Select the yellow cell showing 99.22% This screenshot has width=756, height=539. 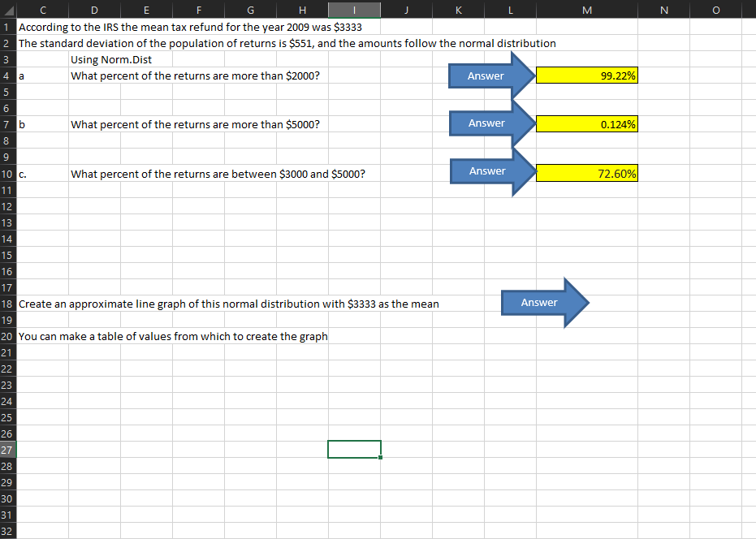pyautogui.click(x=586, y=75)
